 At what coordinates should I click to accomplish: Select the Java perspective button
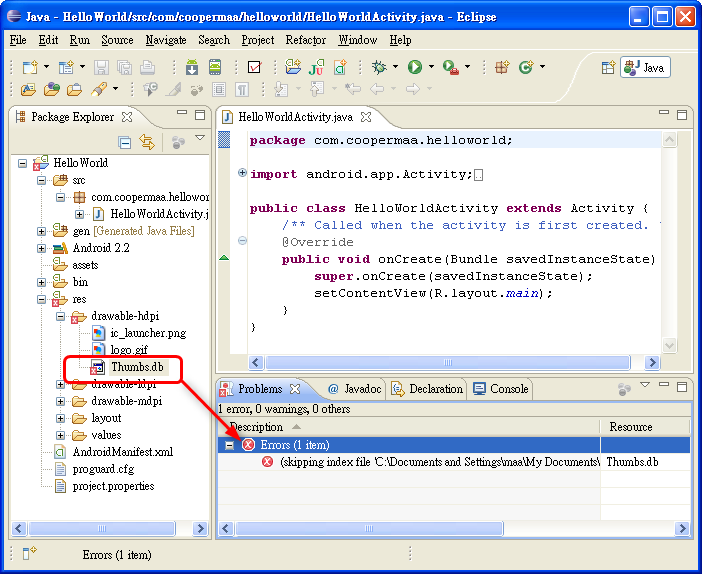pos(645,68)
